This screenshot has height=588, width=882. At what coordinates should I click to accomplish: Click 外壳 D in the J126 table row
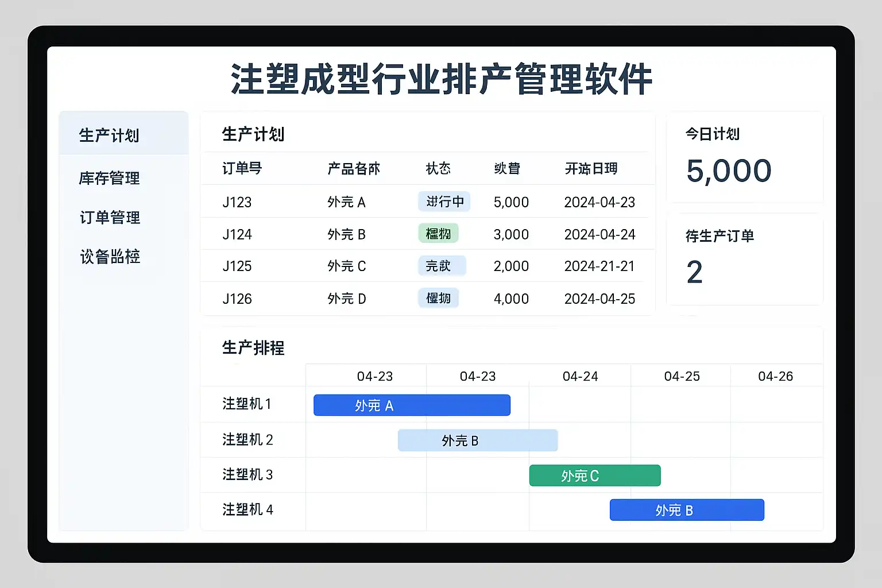click(346, 299)
